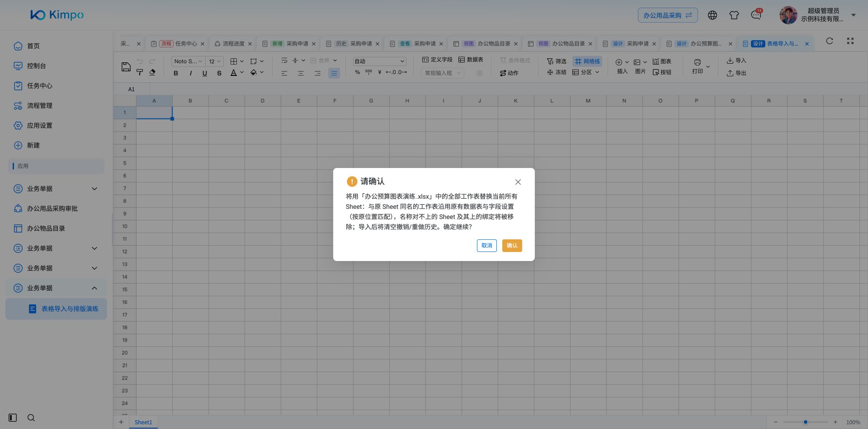Click the percent format icon
This screenshot has height=429, width=868.
(358, 72)
